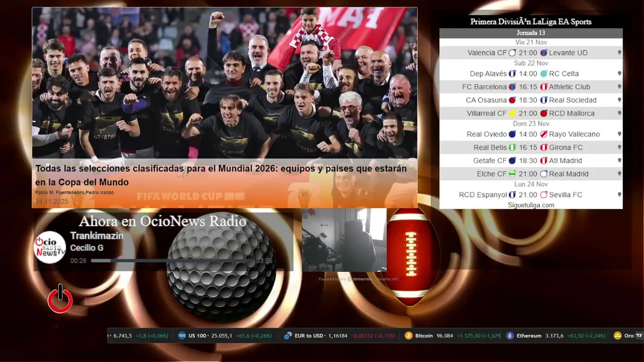This screenshot has width=644, height=362.
Task: Click the gold Oro icon in ticker
Action: (x=618, y=336)
